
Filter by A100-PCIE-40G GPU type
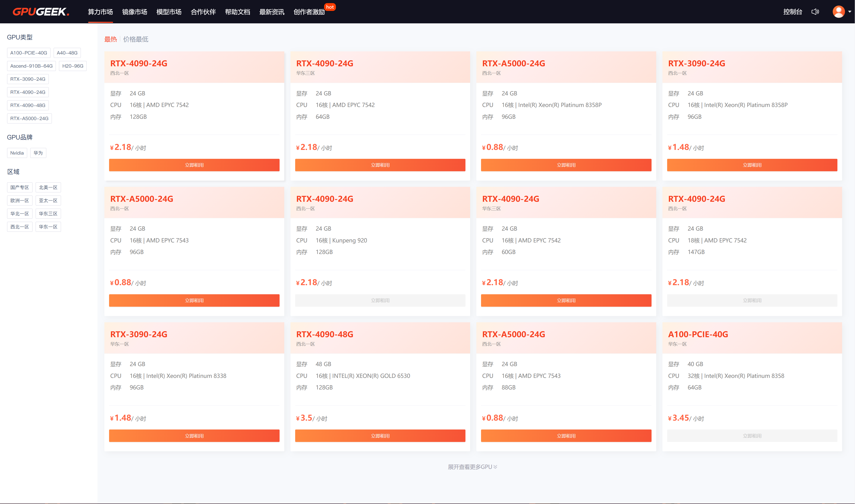point(28,53)
